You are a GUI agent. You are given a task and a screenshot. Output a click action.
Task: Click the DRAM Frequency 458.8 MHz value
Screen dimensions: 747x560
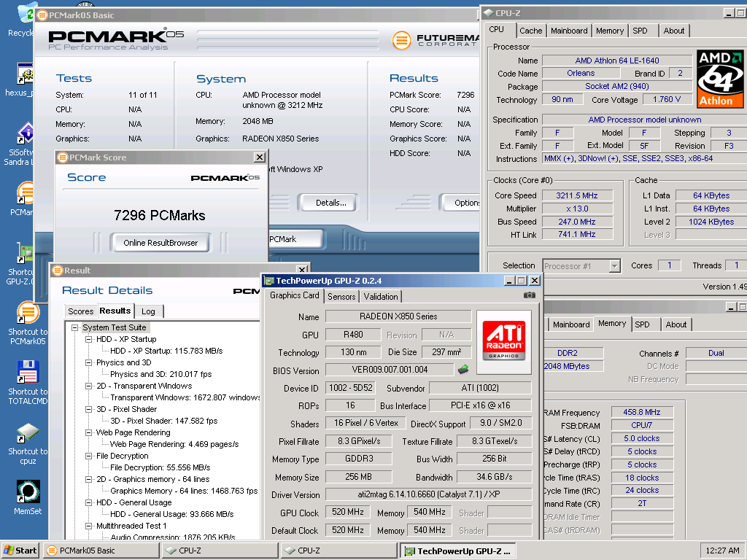(642, 412)
